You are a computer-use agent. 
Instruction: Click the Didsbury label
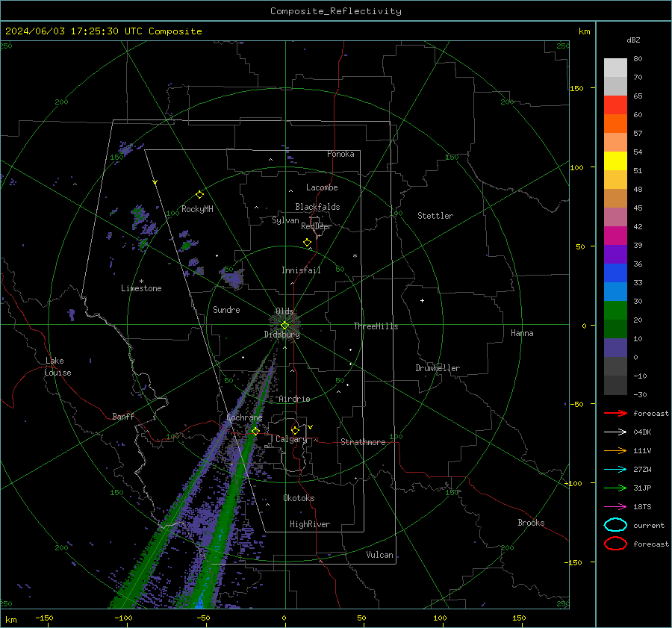(x=281, y=335)
